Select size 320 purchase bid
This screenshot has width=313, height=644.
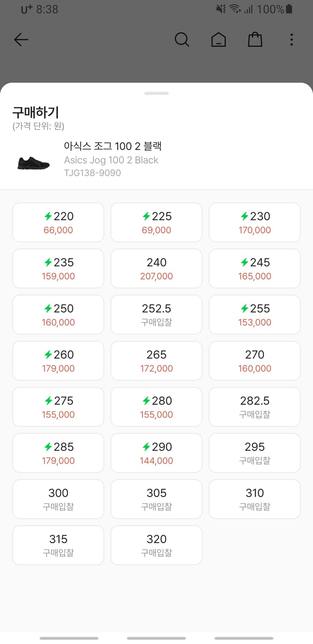pyautogui.click(x=156, y=545)
